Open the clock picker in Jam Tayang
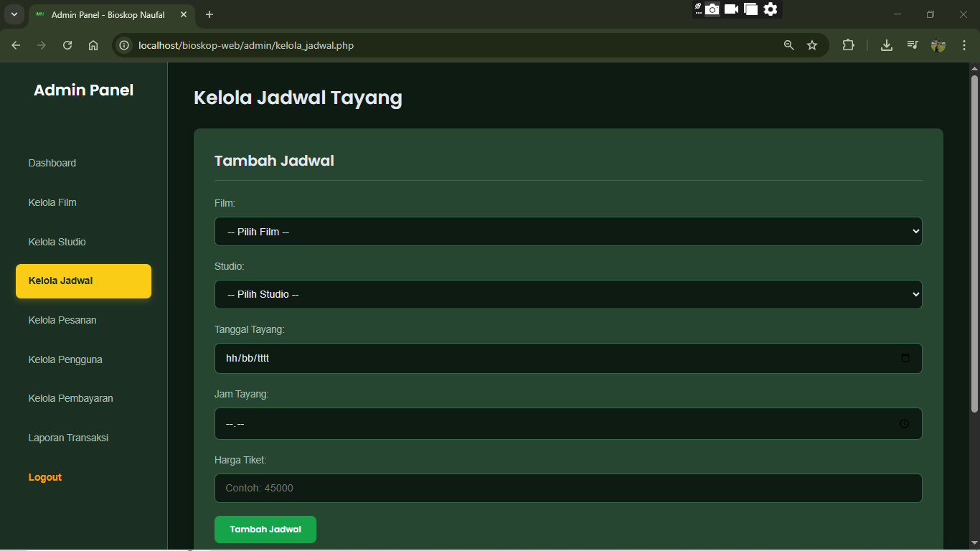The image size is (980, 551). (x=904, y=424)
